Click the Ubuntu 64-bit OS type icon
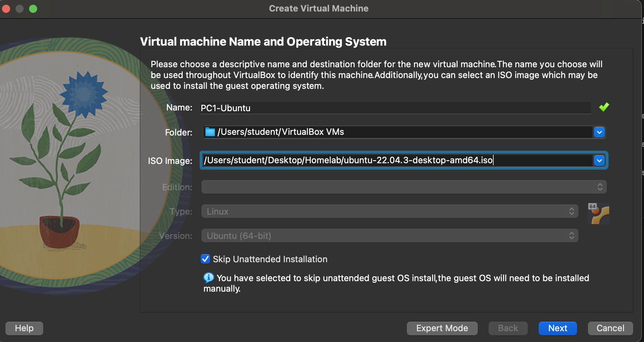Image resolution: width=644 pixels, height=342 pixels. [x=599, y=214]
